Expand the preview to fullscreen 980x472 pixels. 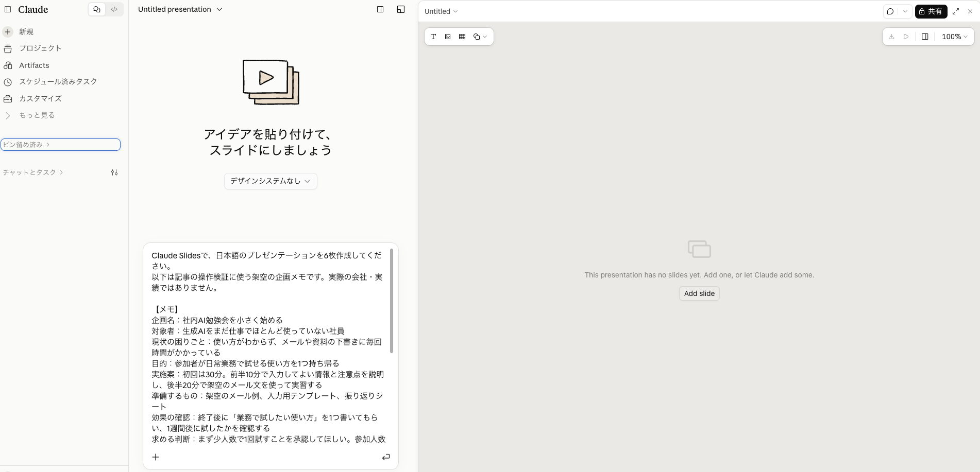pyautogui.click(x=956, y=11)
